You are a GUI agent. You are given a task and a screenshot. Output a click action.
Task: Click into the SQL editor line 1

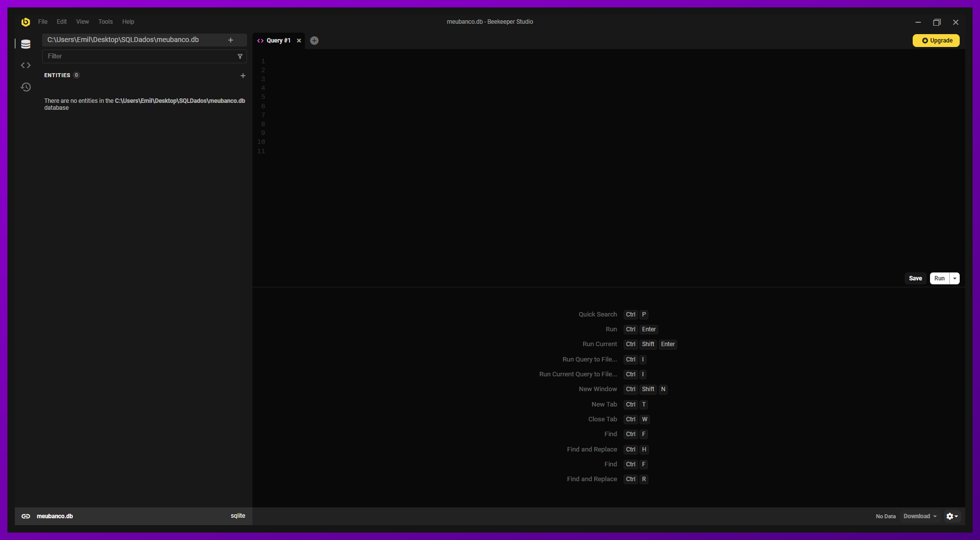614,61
